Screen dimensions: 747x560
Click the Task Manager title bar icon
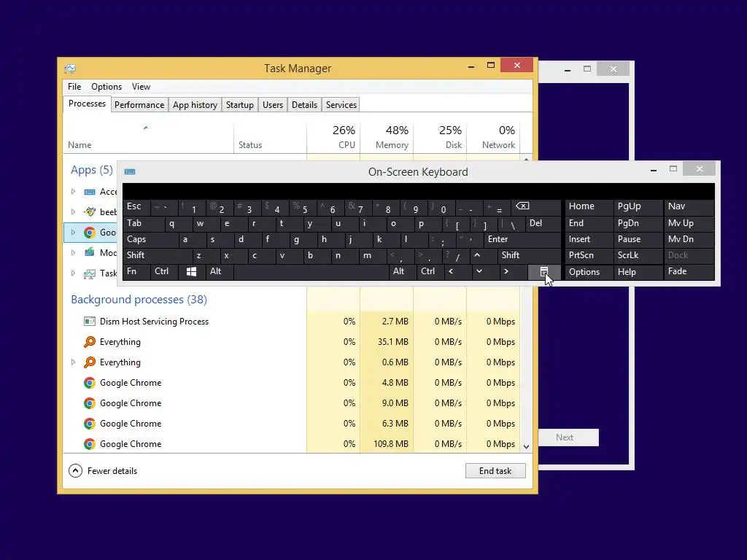coord(70,69)
